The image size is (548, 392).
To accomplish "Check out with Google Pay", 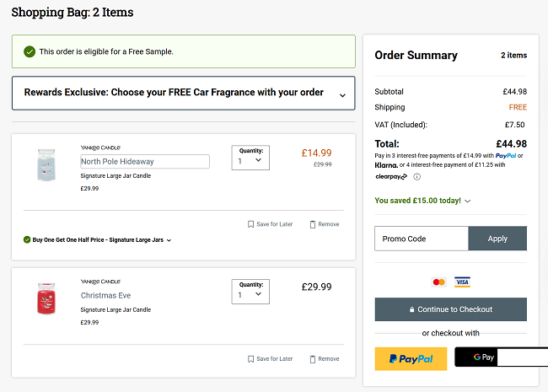I will (491, 357).
